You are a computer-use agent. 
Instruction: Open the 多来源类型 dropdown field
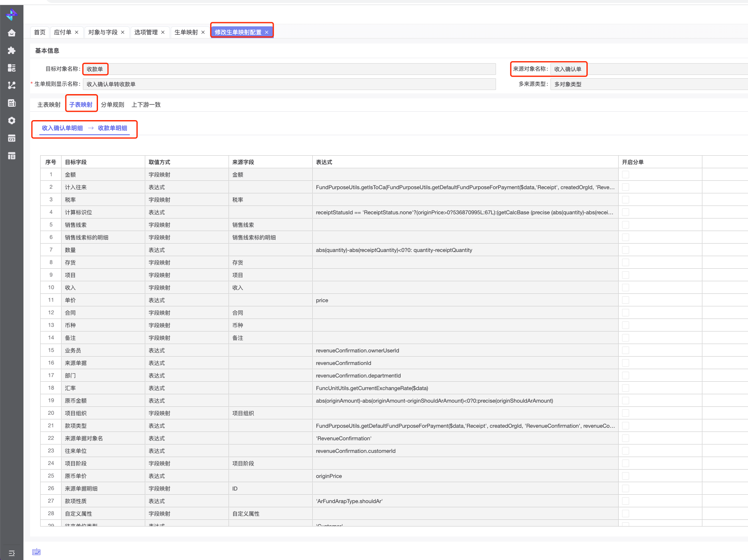(x=649, y=84)
